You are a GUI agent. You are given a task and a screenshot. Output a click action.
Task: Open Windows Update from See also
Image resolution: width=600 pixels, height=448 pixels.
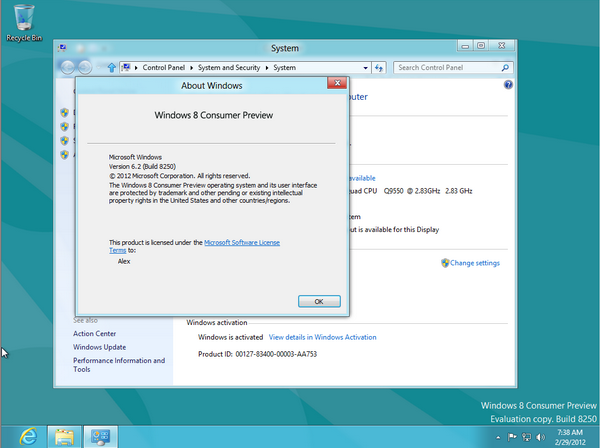(100, 347)
